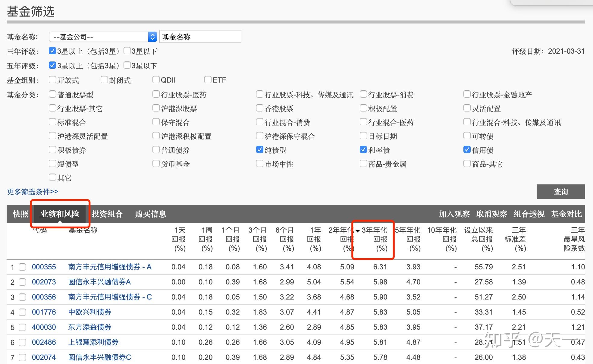
Task: Open 东方添益债券 fund page
Action: point(90,327)
